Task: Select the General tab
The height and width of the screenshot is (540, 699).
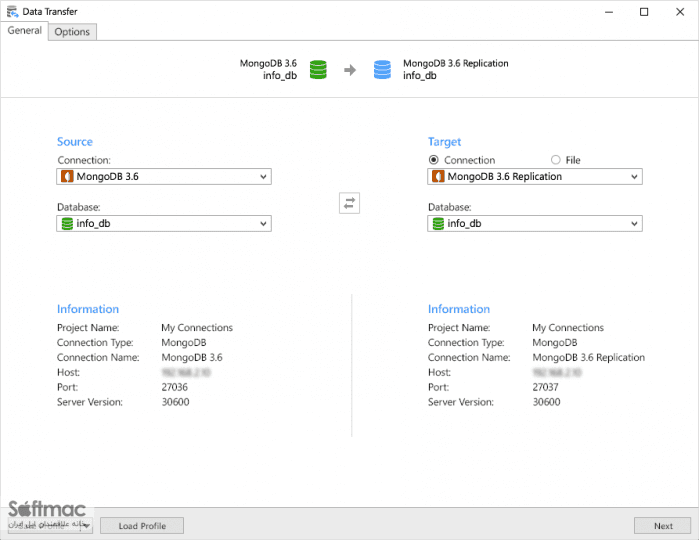Action: point(25,30)
